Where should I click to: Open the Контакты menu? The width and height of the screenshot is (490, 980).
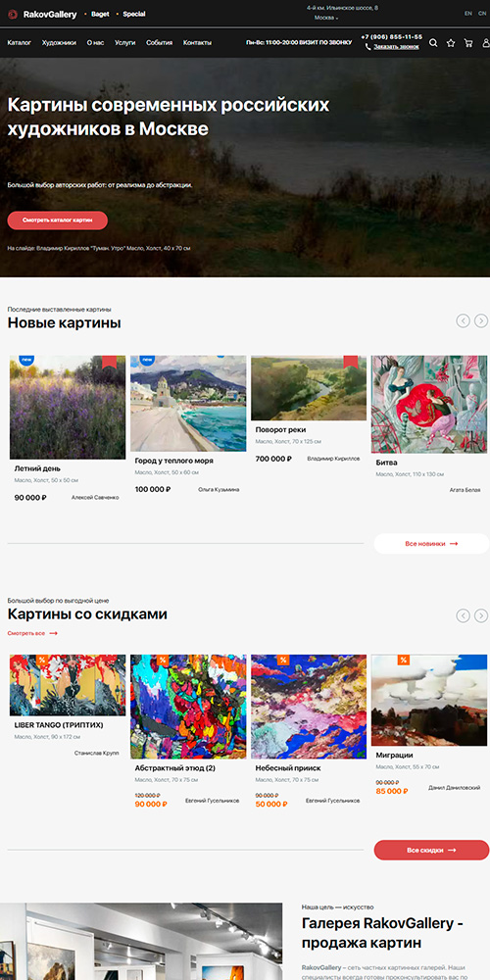click(198, 43)
